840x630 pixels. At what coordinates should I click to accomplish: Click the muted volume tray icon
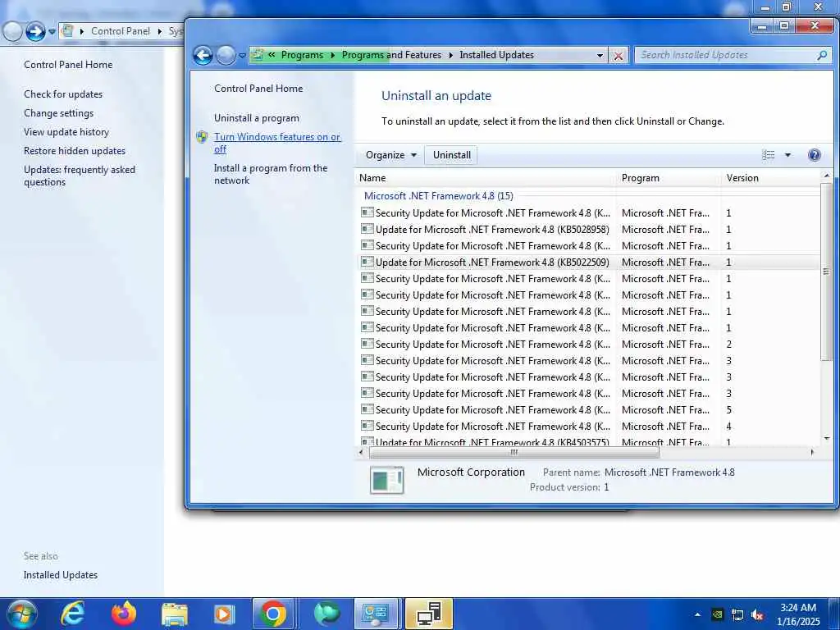click(x=757, y=615)
